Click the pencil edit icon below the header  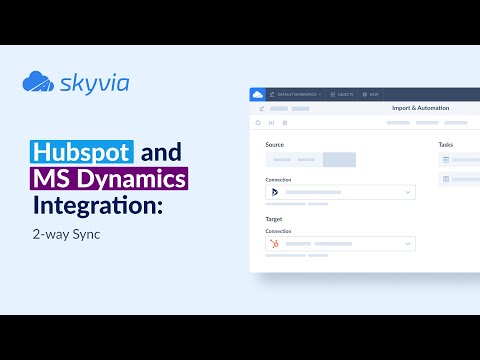(262, 109)
